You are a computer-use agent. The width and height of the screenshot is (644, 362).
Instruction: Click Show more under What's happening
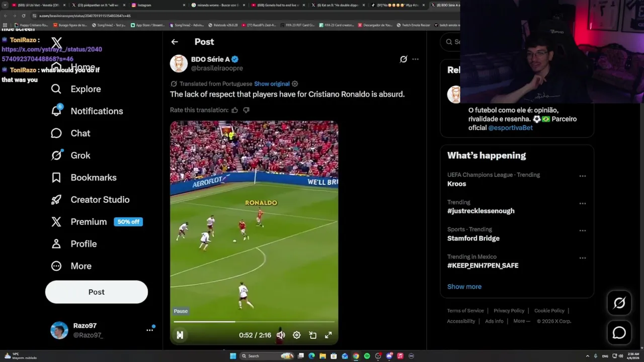click(x=464, y=287)
